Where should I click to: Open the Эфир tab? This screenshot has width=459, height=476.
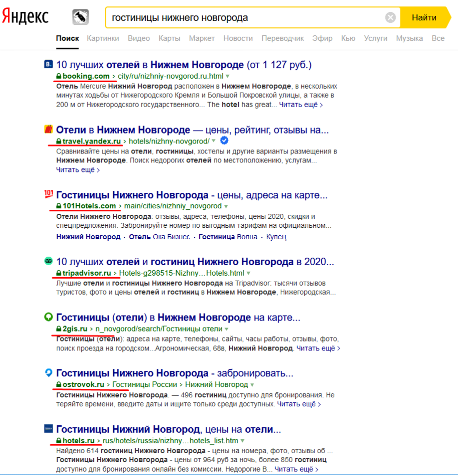(323, 38)
